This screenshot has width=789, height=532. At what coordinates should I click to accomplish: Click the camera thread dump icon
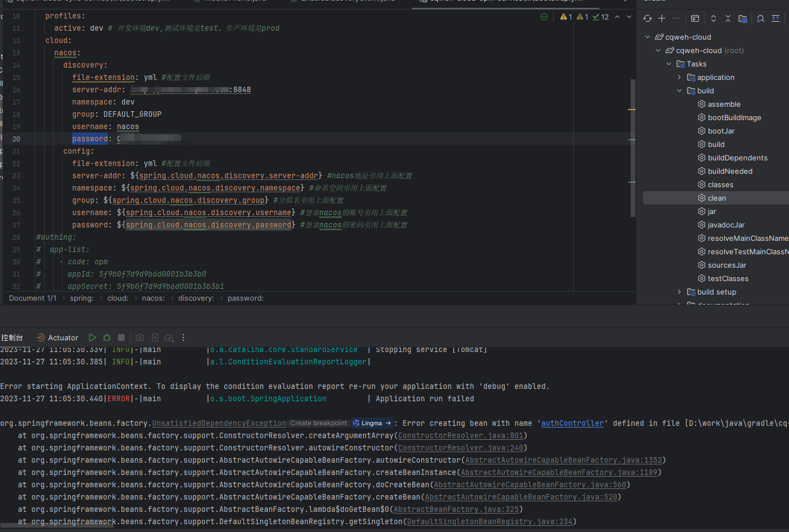coord(140,338)
